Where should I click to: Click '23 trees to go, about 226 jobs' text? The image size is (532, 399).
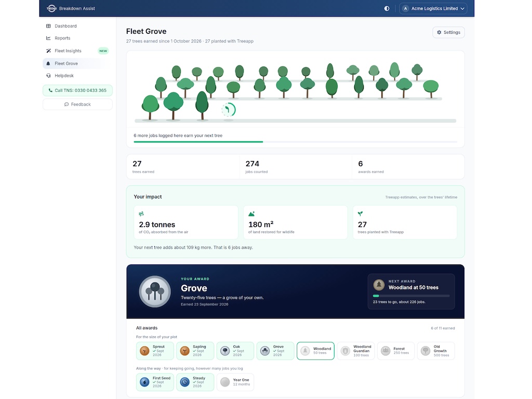coord(399,302)
